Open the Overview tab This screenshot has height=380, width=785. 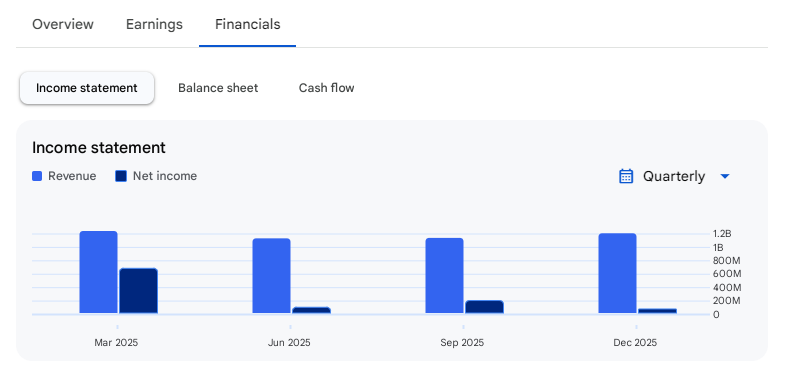coord(63,24)
